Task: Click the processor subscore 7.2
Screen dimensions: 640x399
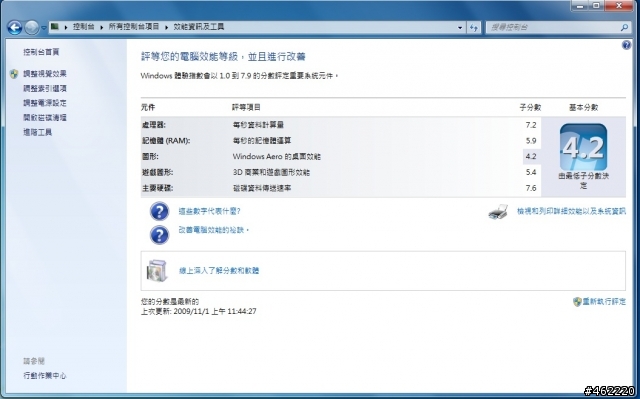Action: [531, 125]
